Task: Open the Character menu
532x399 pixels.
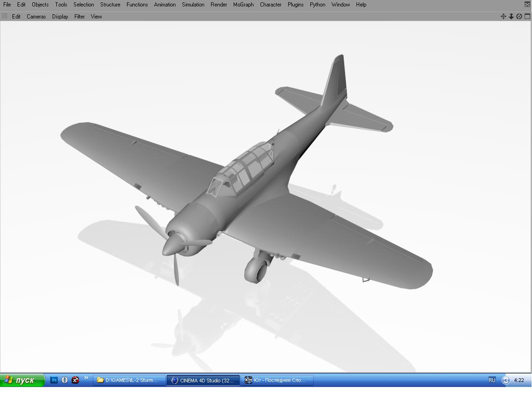Action: tap(271, 5)
